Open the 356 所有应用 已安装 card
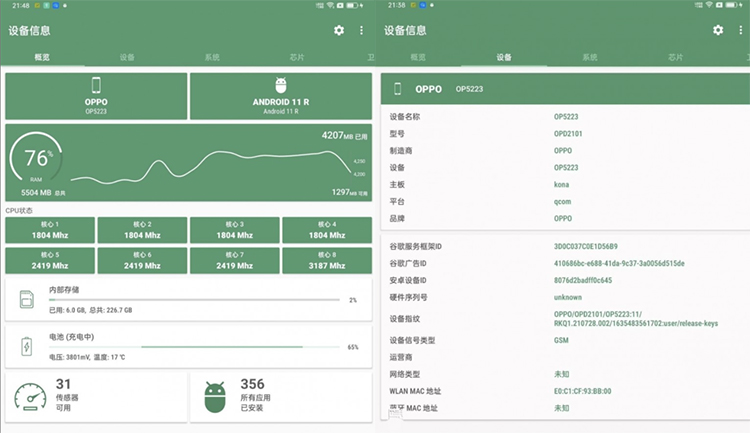This screenshot has width=750, height=433. [x=281, y=397]
